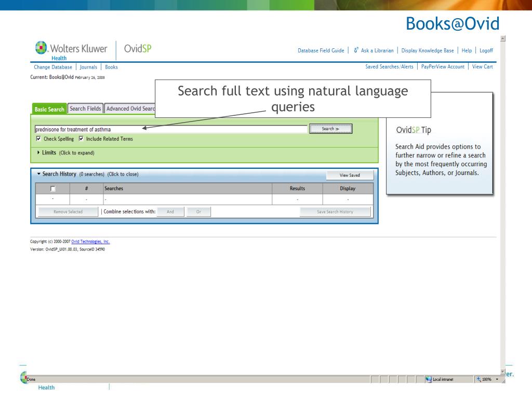Click the scroll-down arrow of page scrollbar
The height and width of the screenshot is (399, 532).
coord(503,372)
